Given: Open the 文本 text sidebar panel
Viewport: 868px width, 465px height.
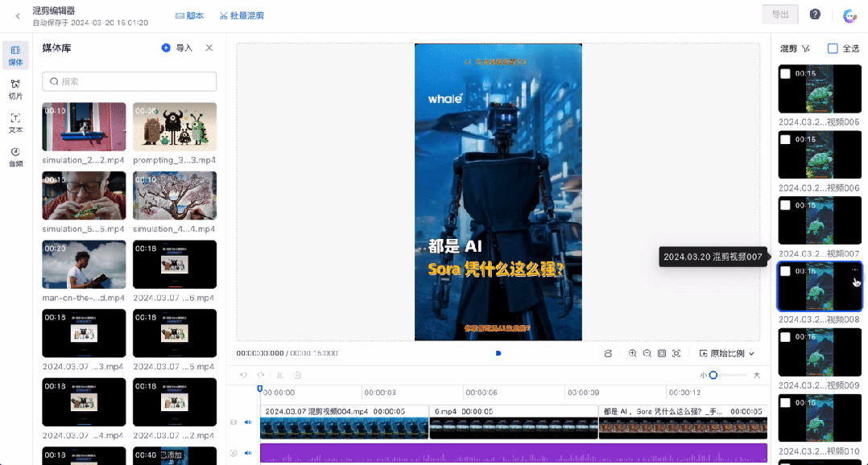Looking at the screenshot, I should tap(15, 123).
